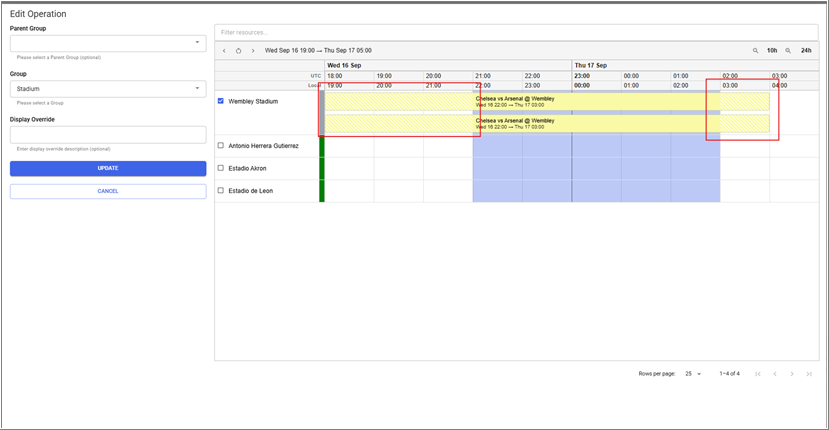Click magnifier icon beside 24h
Viewport: 829px width, 430px height.
[x=788, y=51]
